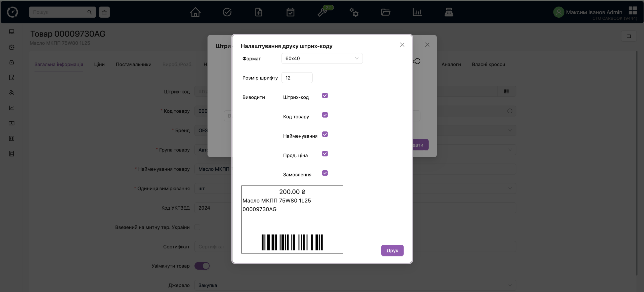644x292 pixels.
Task: Expand the Бренд dropdown arrow
Action: [x=510, y=131]
